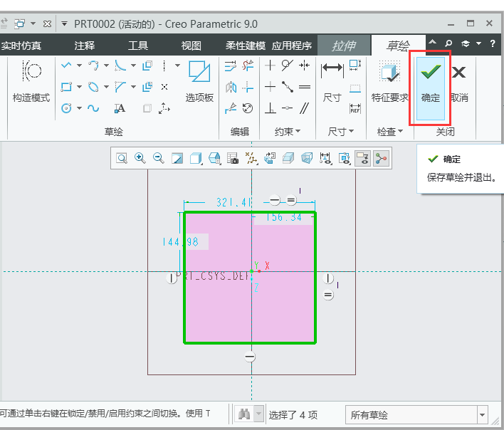Toggle the model tree display icon
Viewport: 504px width, 430px height.
tap(382, 158)
